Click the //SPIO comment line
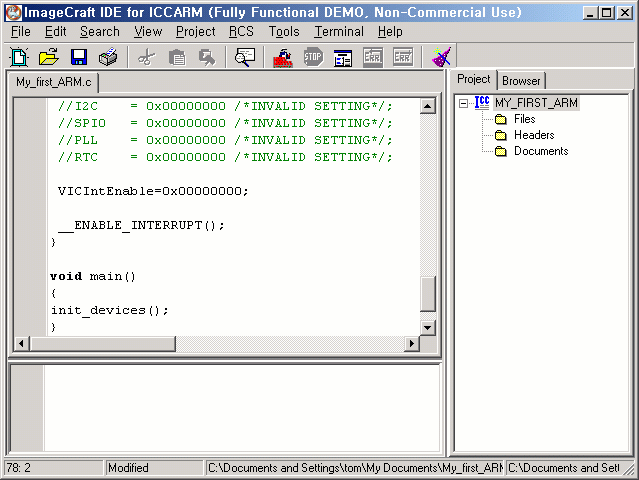Viewport: 639px width, 480px height. pyautogui.click(x=225, y=123)
